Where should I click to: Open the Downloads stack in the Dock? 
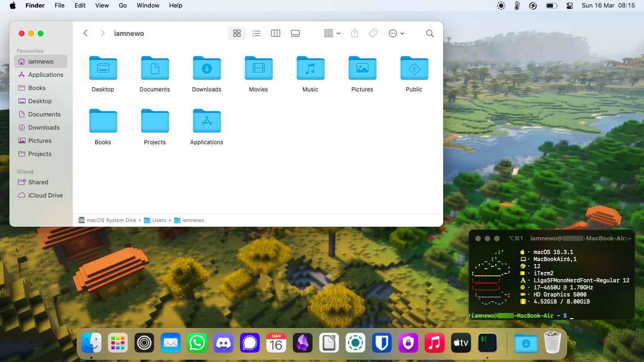point(526,343)
